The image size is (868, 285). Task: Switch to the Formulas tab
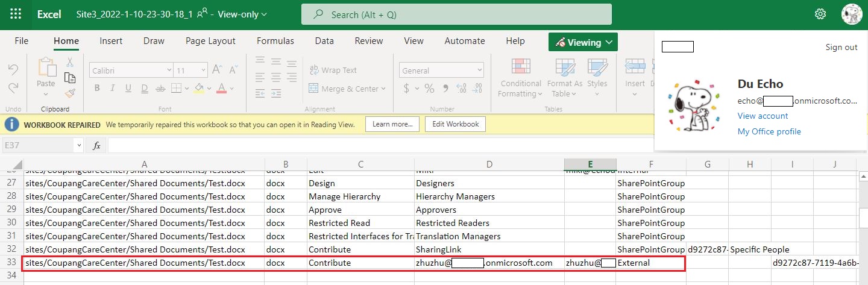click(x=275, y=41)
